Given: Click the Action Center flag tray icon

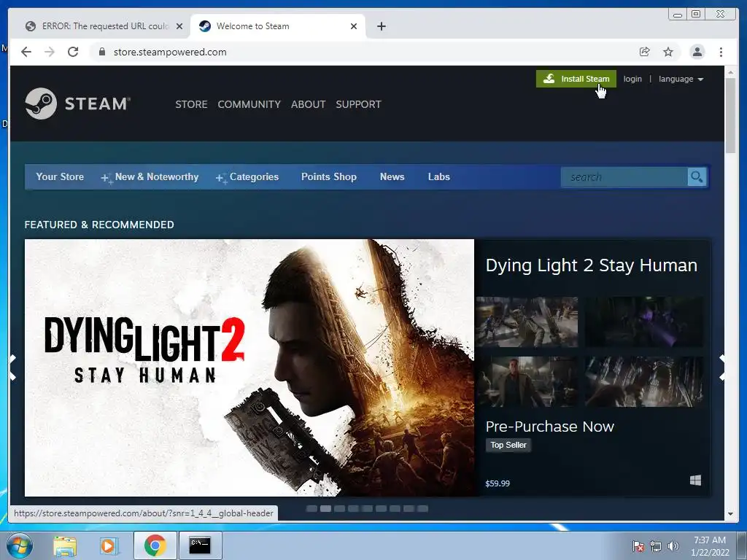Looking at the screenshot, I should coord(638,546).
